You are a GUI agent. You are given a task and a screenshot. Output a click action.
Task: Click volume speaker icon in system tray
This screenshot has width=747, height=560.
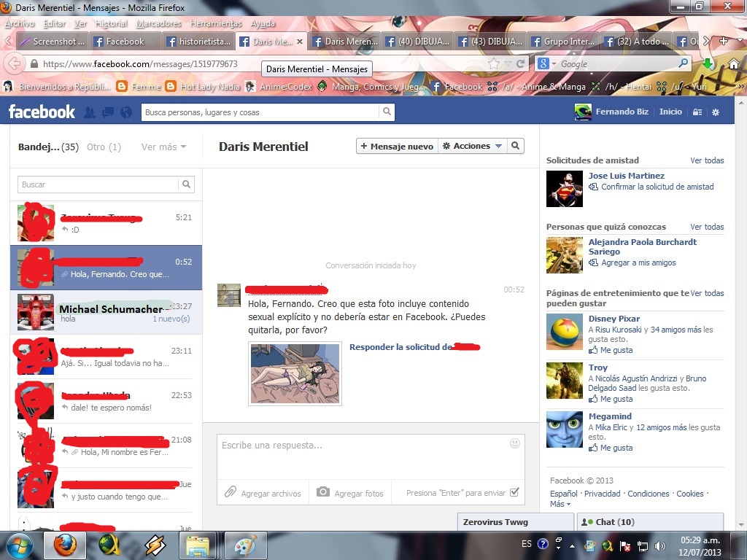click(x=660, y=546)
